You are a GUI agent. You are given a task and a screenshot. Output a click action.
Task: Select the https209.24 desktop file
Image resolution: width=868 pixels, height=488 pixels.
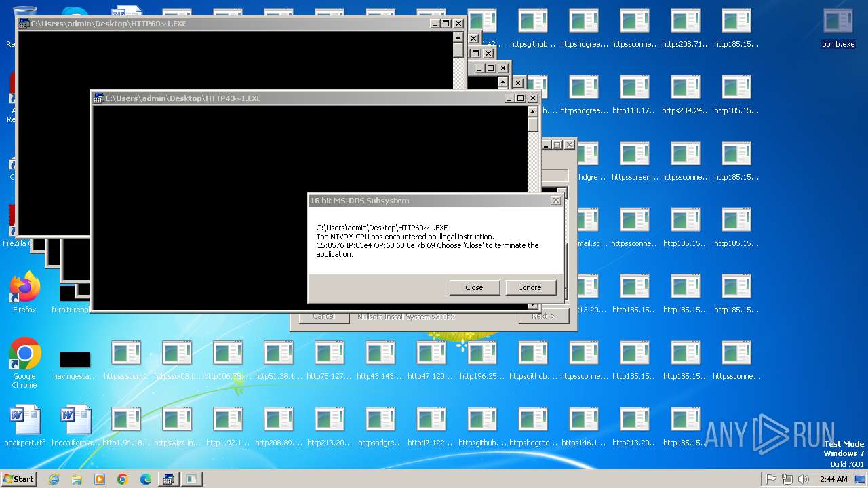[x=686, y=95]
